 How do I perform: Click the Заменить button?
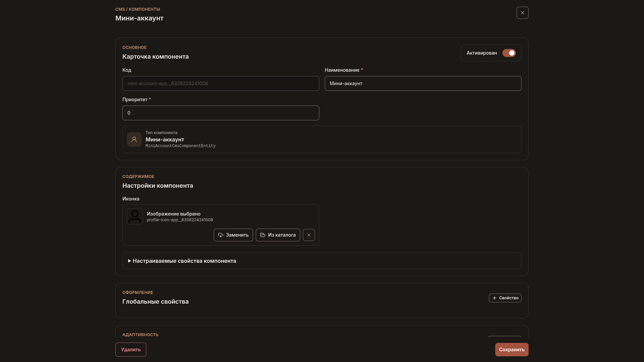[x=233, y=235]
